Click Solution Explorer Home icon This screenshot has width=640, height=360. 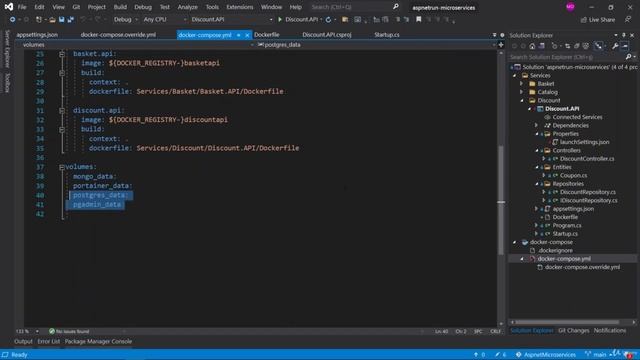tap(532, 46)
